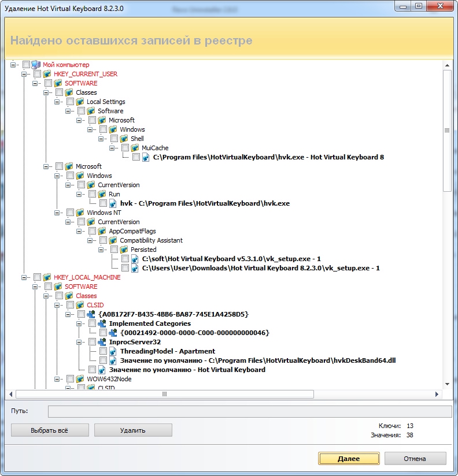
Task: Select the 'Значение по умолчанию - Hot Virtual Keyboard' row
Action: 187,370
